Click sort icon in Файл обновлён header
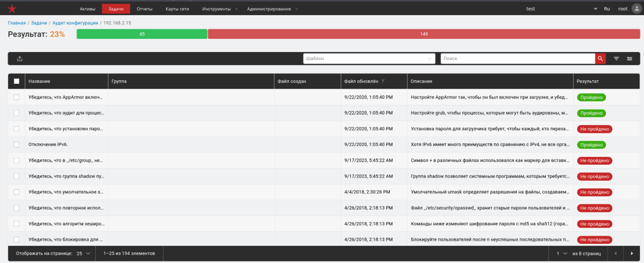The width and height of the screenshot is (644, 263). [384, 81]
